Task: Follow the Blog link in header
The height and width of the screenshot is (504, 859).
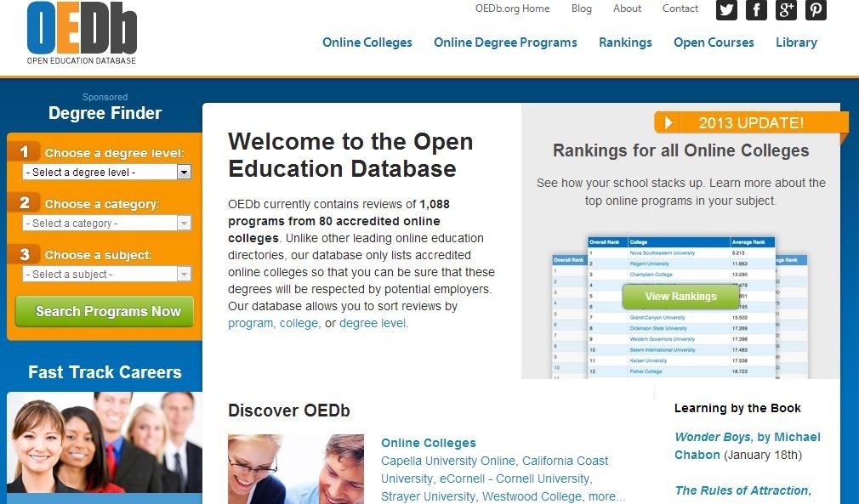Action: click(x=582, y=8)
